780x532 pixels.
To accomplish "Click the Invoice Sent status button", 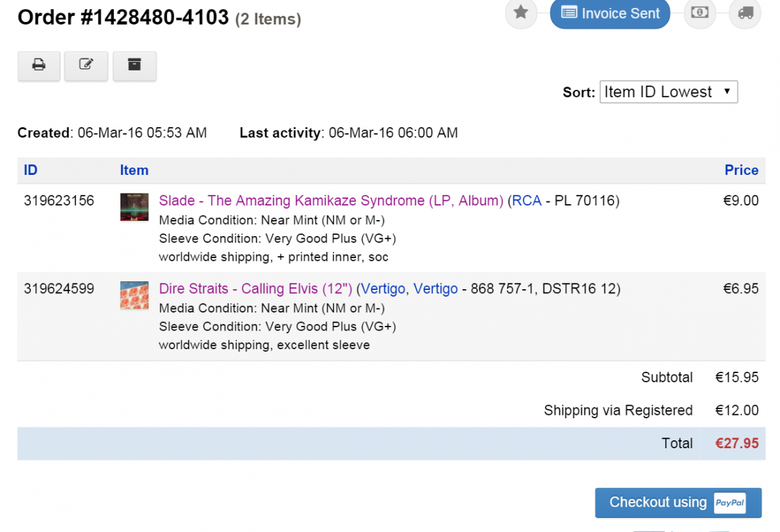I will (610, 13).
